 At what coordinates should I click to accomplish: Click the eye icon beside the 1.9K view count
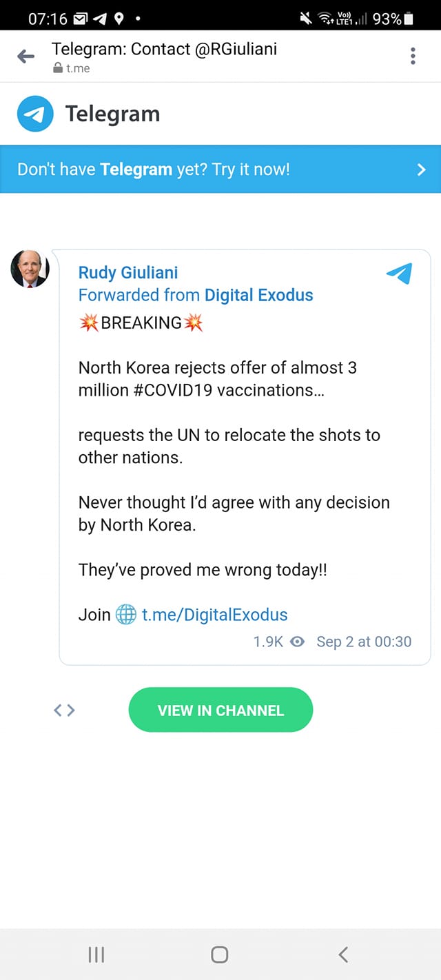click(297, 642)
